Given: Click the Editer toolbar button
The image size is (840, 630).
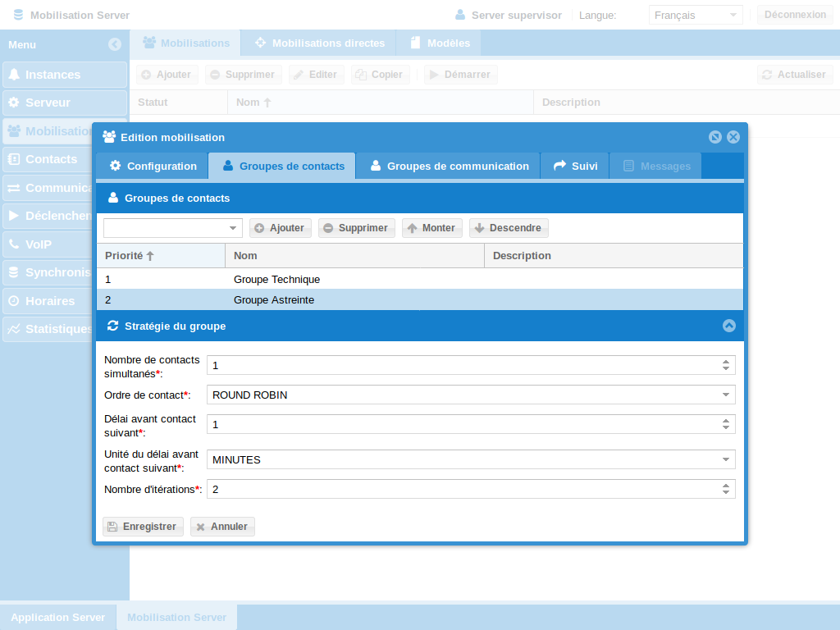Looking at the screenshot, I should 316,75.
